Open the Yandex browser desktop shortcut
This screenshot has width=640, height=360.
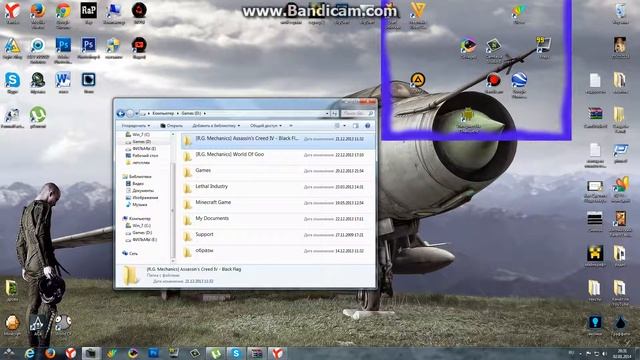12,12
